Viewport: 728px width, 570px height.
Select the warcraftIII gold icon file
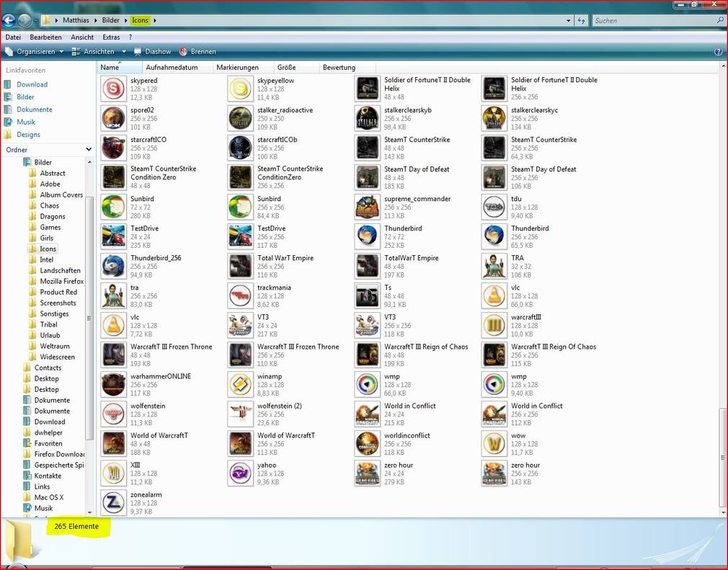tap(494, 326)
